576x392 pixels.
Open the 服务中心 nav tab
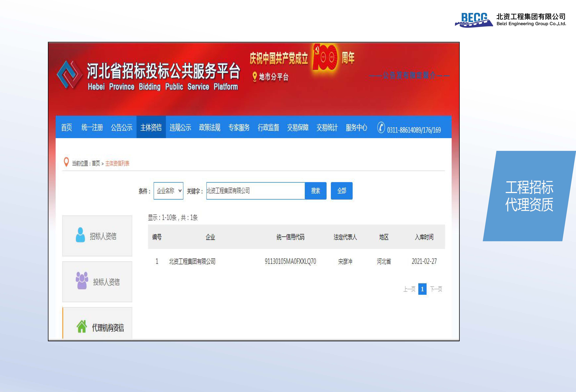pos(356,127)
